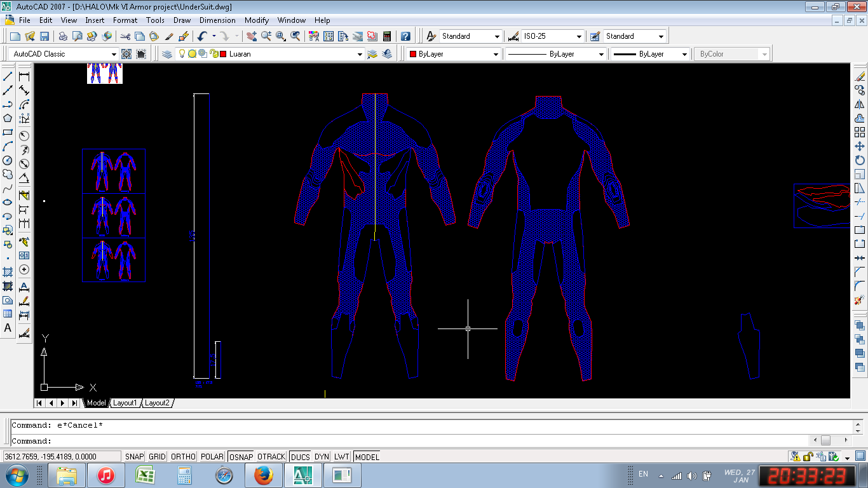Select the Radius Dimension tool
868x488 pixels.
pos(24,135)
